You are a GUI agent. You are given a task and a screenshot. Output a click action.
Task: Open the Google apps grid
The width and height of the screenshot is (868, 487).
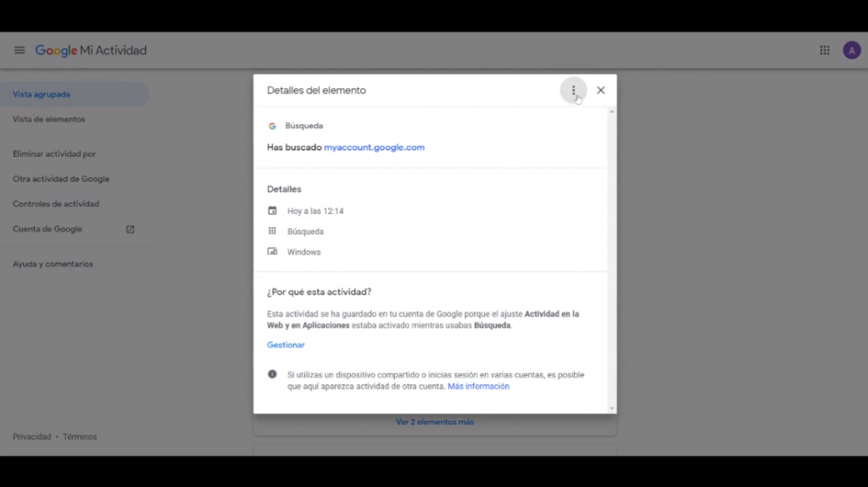pos(825,50)
